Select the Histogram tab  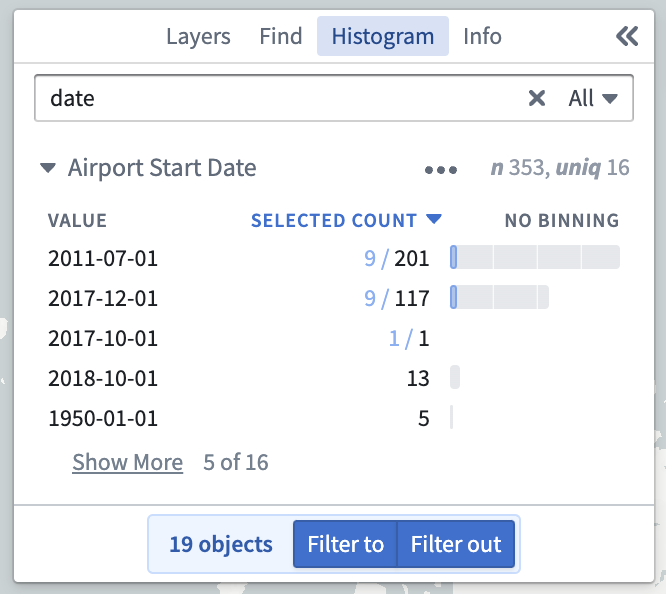383,36
